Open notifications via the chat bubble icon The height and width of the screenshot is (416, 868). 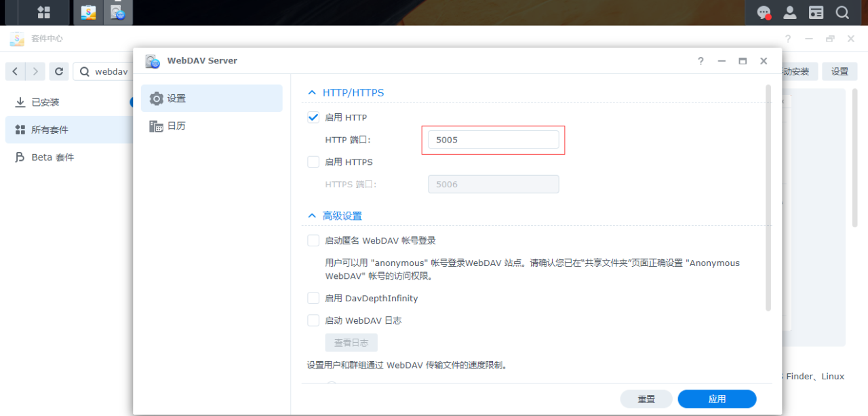(x=764, y=12)
